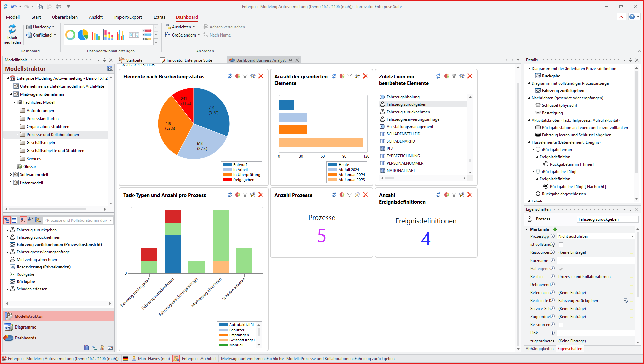Toggle ascending A-Z sort button
This screenshot has height=364, width=644.
pos(23,220)
